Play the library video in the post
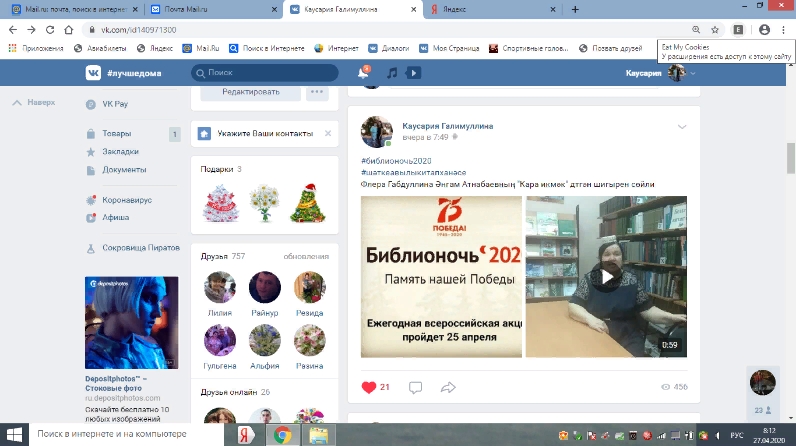796x446 pixels. coord(602,277)
